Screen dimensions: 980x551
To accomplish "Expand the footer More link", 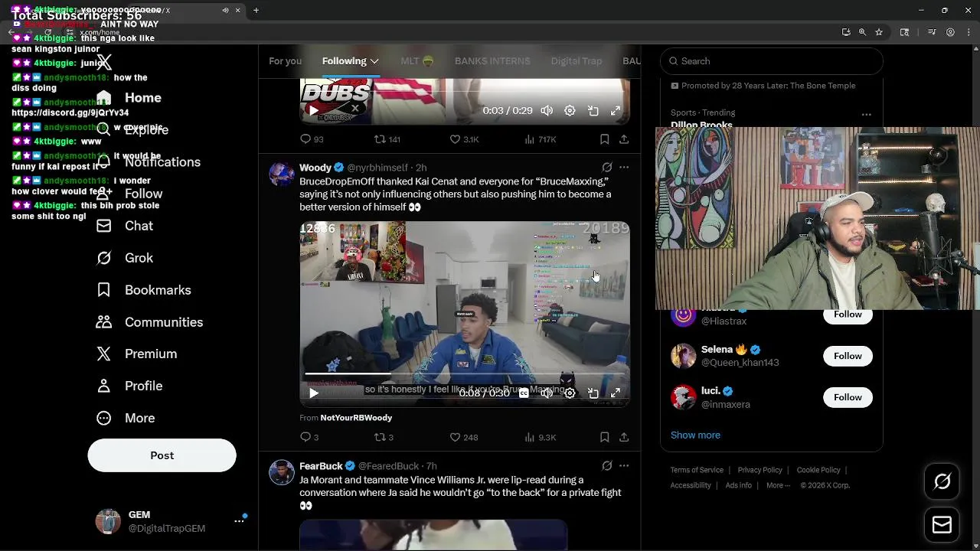I will (779, 485).
